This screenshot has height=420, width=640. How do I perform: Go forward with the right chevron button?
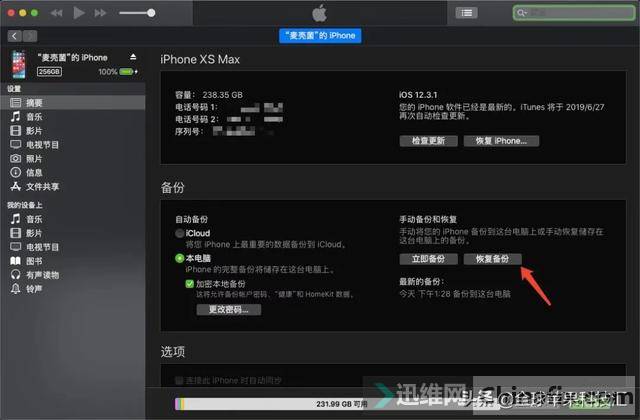point(30,36)
